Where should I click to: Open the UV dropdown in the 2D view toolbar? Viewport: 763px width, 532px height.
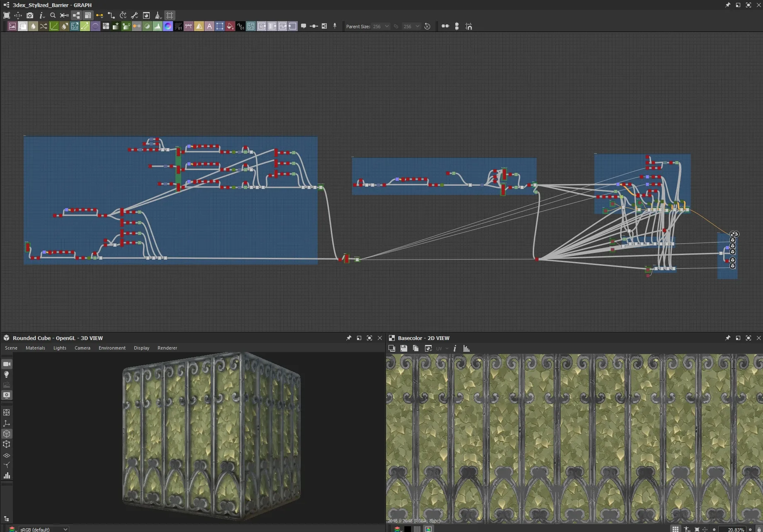pyautogui.click(x=442, y=348)
